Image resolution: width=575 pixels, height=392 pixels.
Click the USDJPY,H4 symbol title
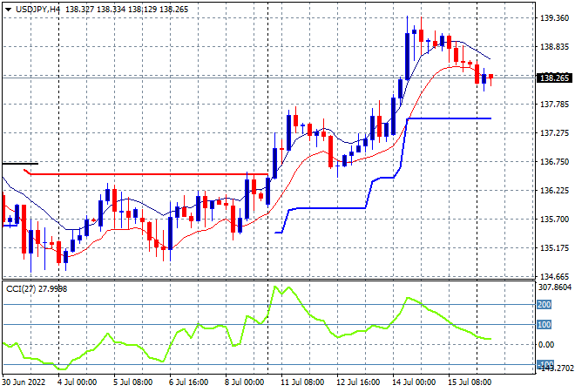coord(37,10)
